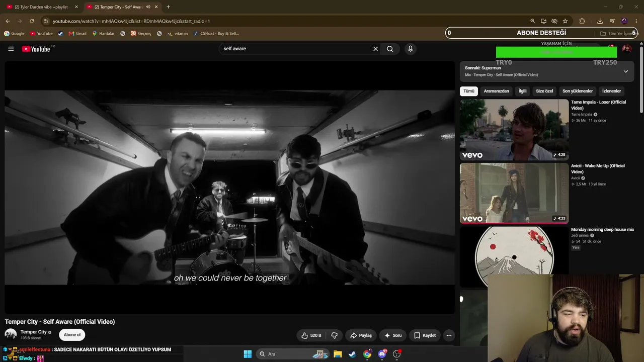This screenshot has height=362, width=644.
Task: Save the video with Kaydet
Action: pyautogui.click(x=425, y=335)
